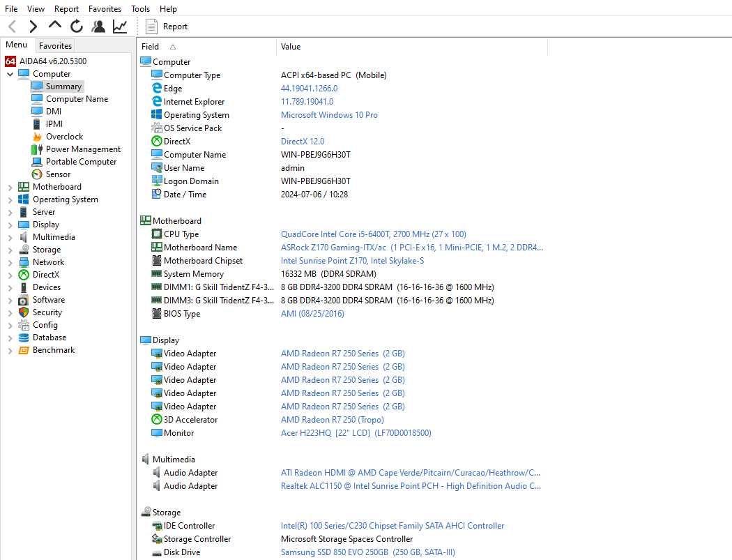Click the Value column header

click(412, 47)
